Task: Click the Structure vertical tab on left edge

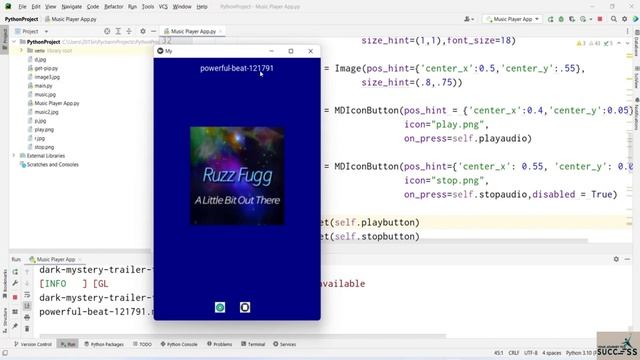Action: click(4, 320)
